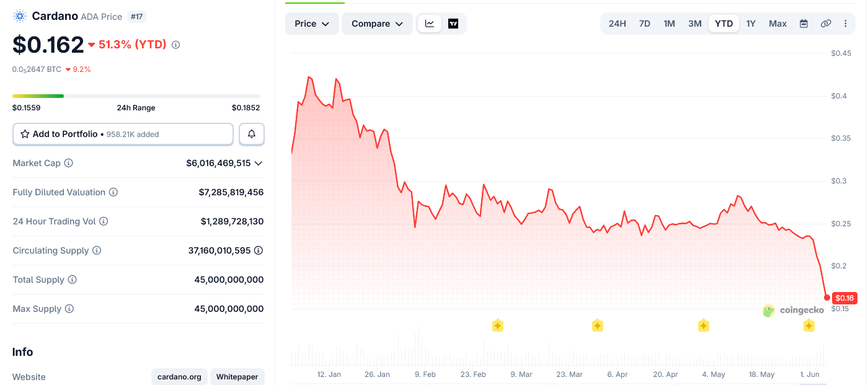Viewport: 868px width, 385px height.
Task: Select the YTD time range
Action: [x=724, y=24]
